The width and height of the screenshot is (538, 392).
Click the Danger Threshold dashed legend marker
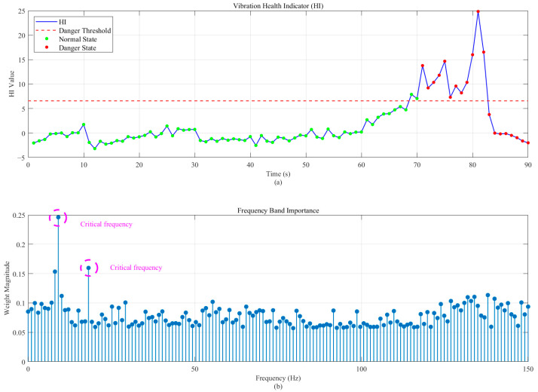[46, 31]
